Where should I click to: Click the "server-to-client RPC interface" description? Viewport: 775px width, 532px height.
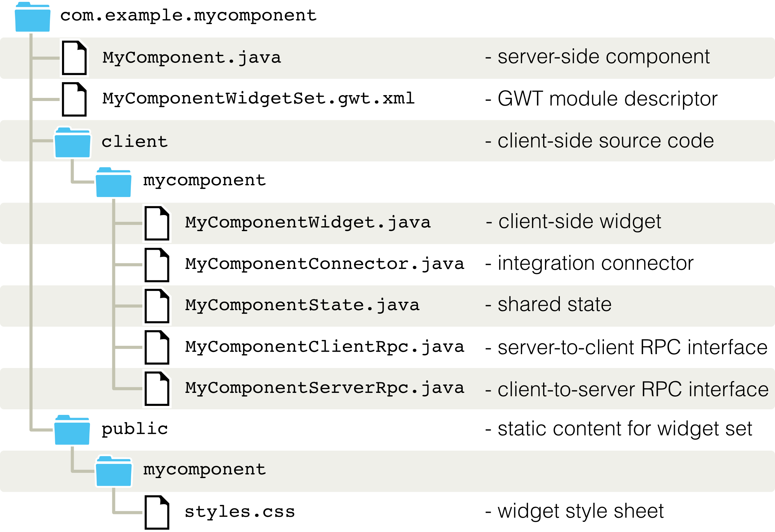pos(626,347)
